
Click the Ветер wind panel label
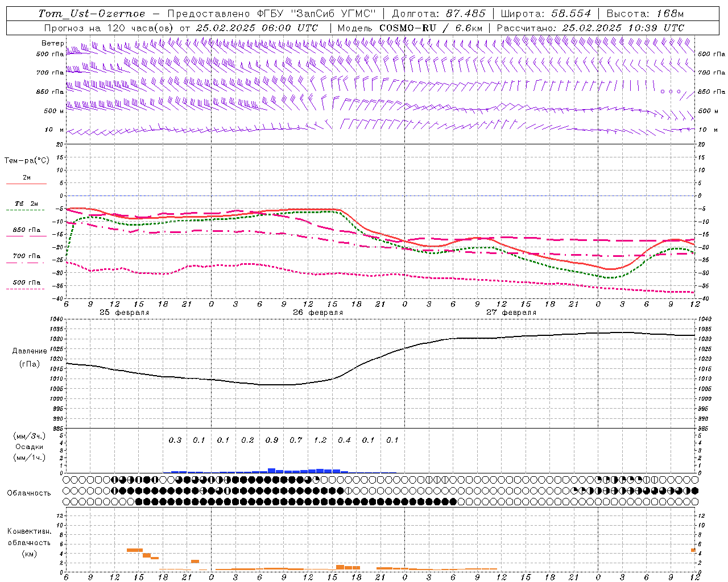click(x=52, y=43)
